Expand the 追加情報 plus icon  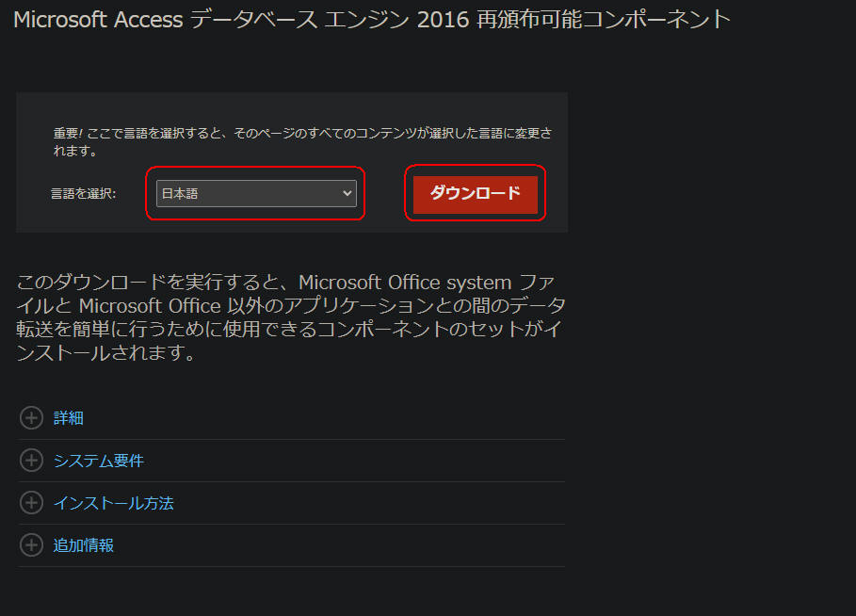coord(32,545)
